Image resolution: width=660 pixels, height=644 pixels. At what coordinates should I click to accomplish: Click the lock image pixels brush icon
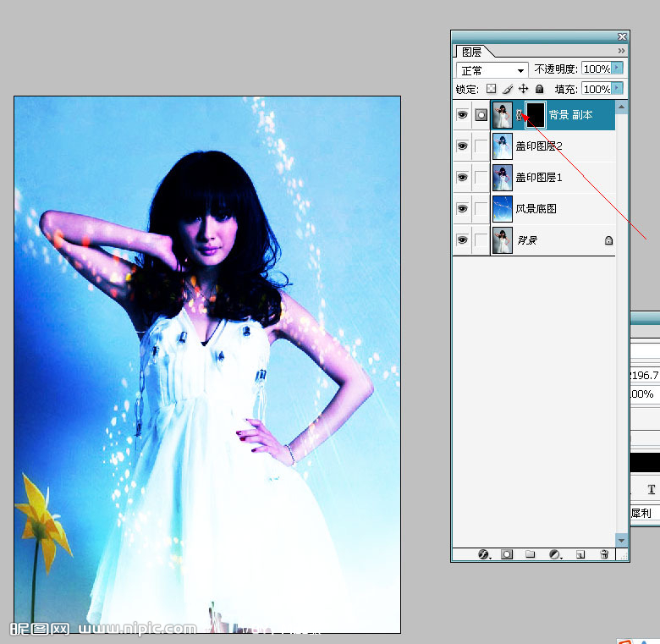pyautogui.click(x=508, y=89)
